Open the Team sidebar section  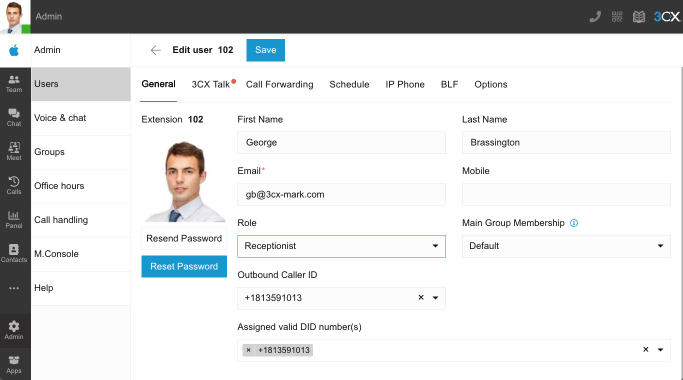point(14,84)
